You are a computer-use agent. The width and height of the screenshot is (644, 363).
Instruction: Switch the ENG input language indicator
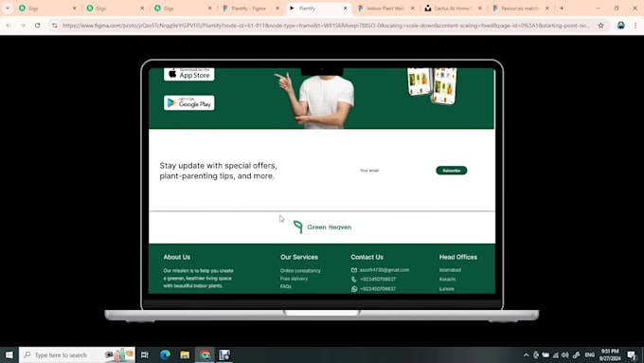(590, 354)
